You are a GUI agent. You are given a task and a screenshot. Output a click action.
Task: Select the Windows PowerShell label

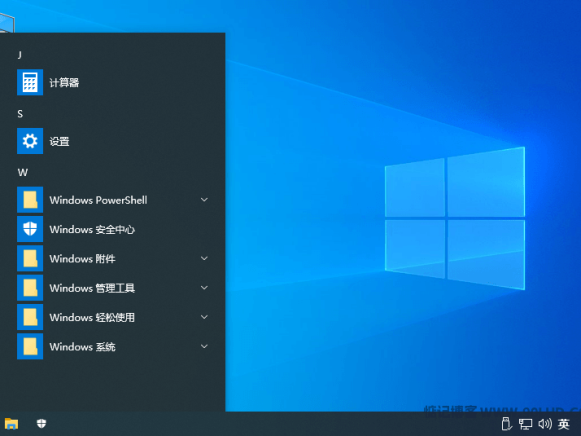click(98, 200)
